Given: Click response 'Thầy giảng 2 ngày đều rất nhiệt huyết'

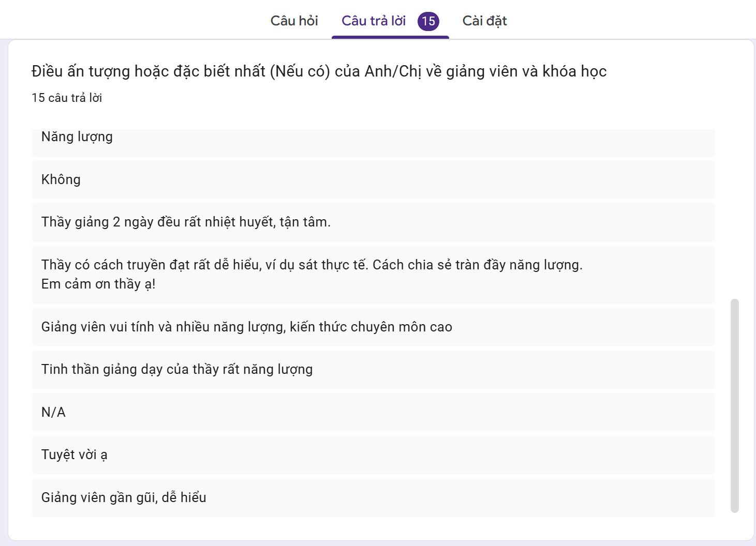Looking at the screenshot, I should click(186, 222).
